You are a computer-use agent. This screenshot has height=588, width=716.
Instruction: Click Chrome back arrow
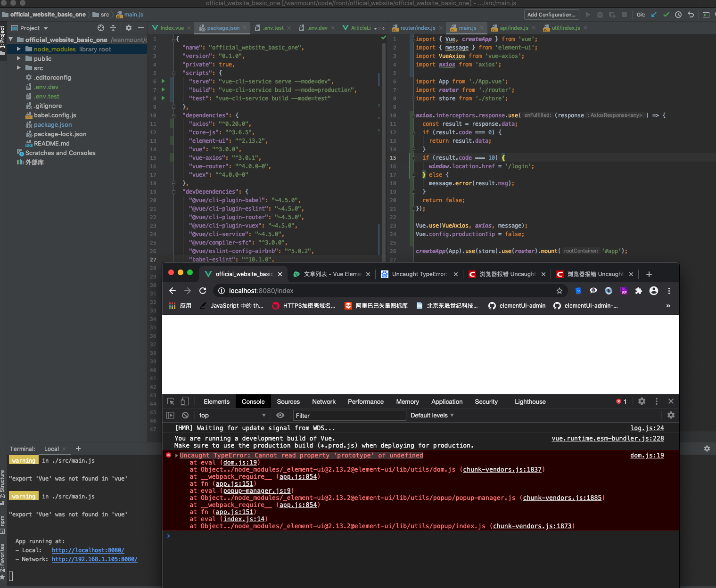[172, 291]
